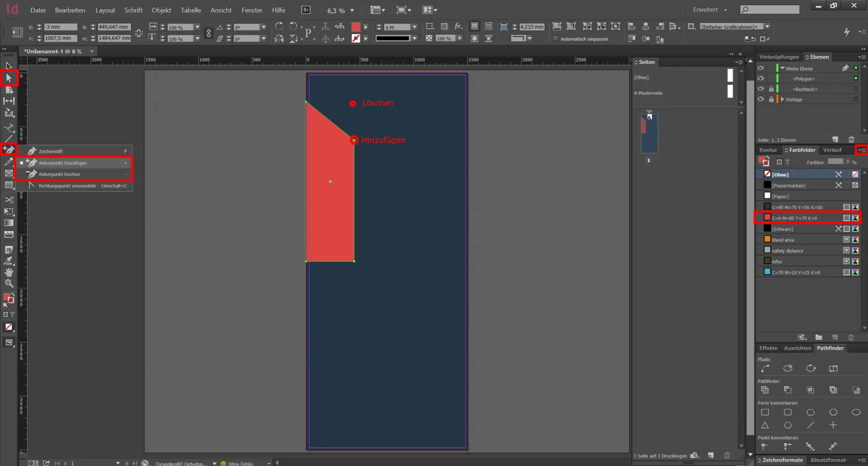
Task: Hide the Polygon layer item
Action: [761, 78]
